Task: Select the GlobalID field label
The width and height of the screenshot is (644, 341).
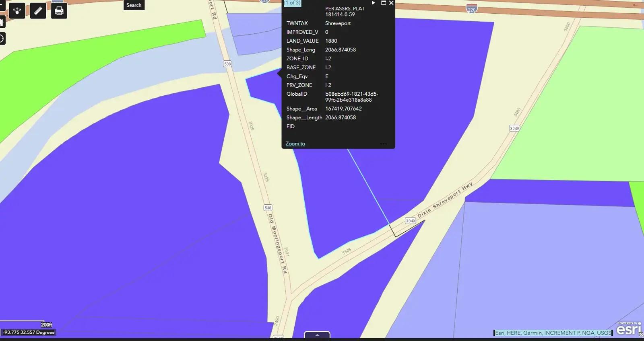Action: point(297,94)
